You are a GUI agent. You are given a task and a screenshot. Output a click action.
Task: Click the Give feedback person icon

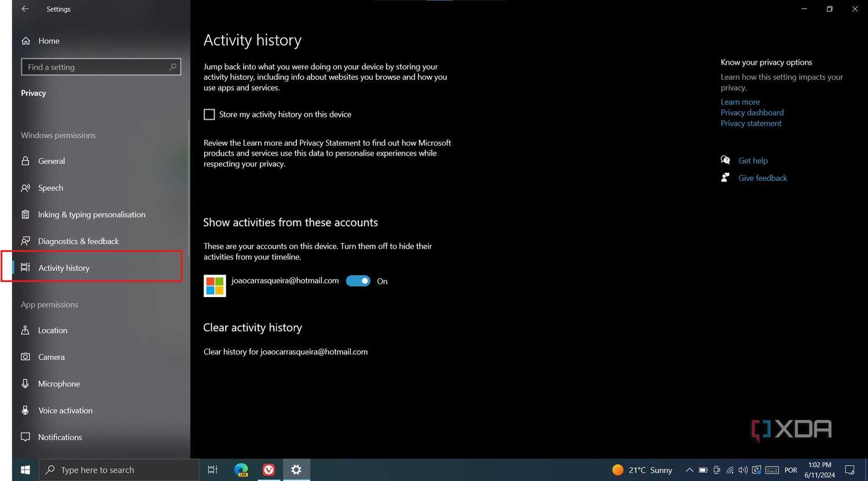(x=726, y=177)
